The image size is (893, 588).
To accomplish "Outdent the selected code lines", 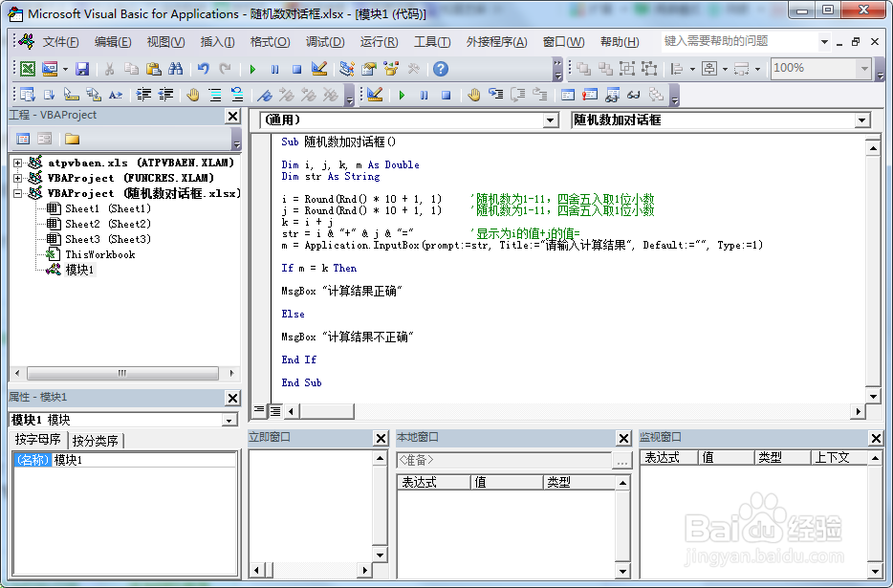I will (x=165, y=95).
